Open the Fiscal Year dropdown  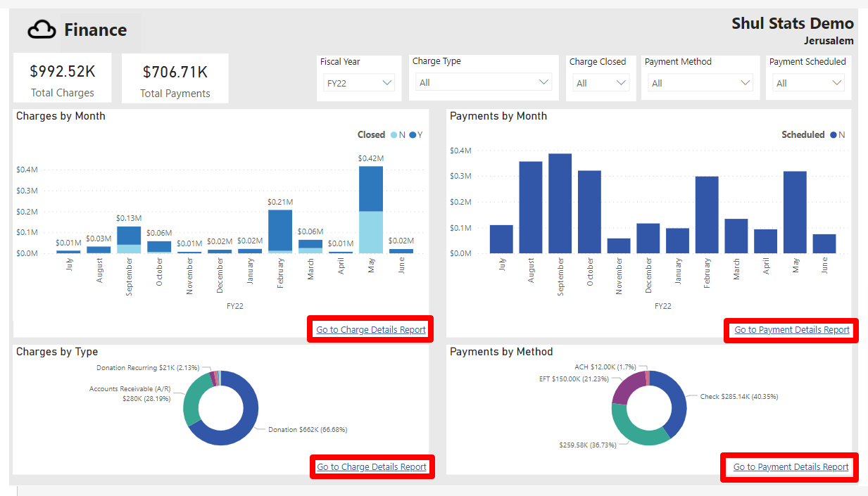358,82
